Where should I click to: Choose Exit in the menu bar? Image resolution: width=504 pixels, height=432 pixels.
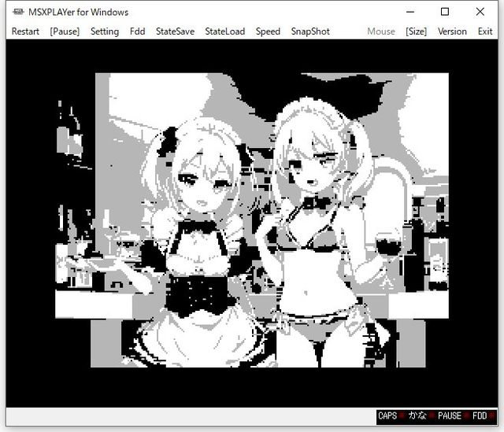point(485,31)
